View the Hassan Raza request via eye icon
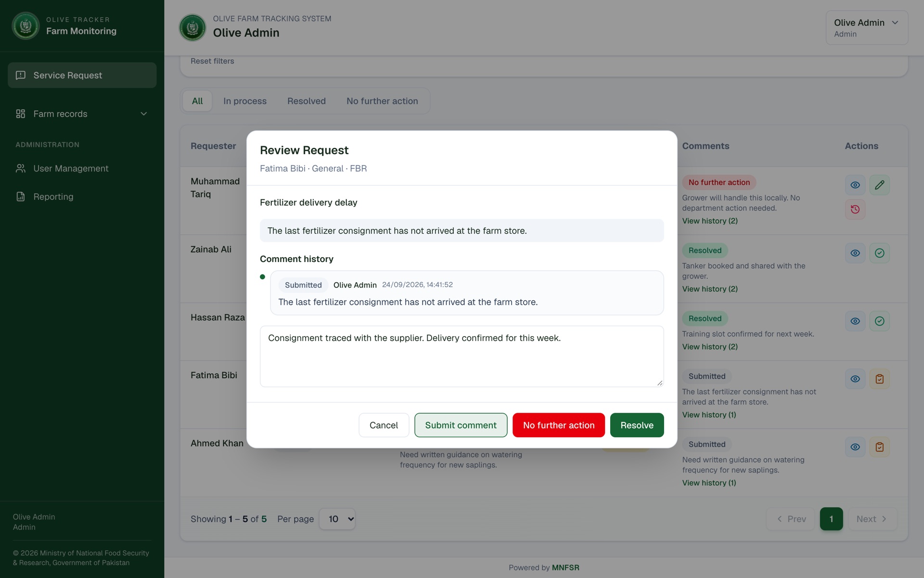Image resolution: width=924 pixels, height=578 pixels. pos(855,321)
